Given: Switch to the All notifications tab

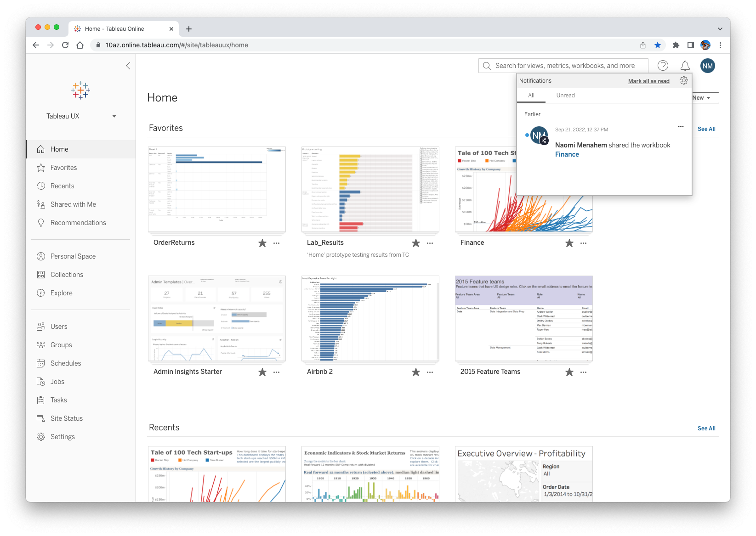Looking at the screenshot, I should pyautogui.click(x=531, y=96).
